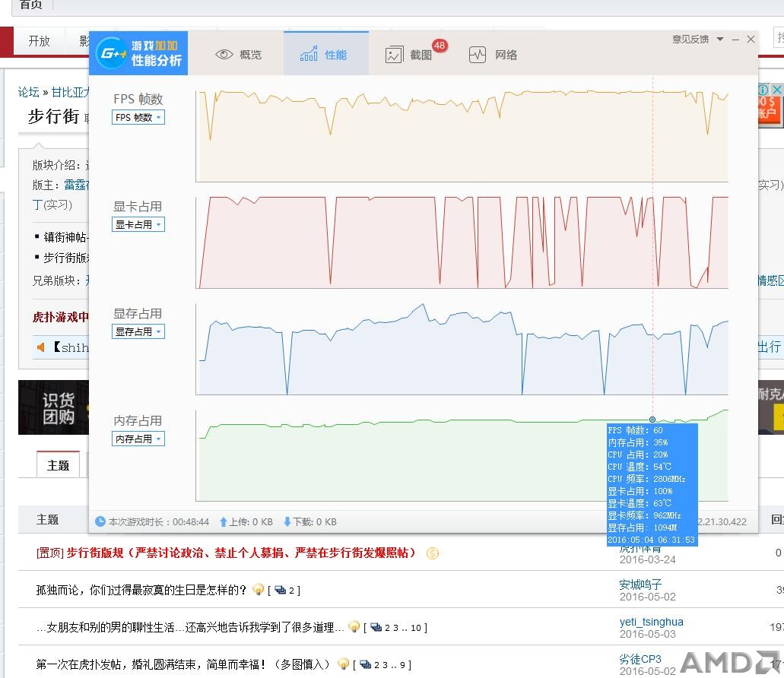
Task: Open the 内存占用 metric dropdown
Action: tap(138, 439)
